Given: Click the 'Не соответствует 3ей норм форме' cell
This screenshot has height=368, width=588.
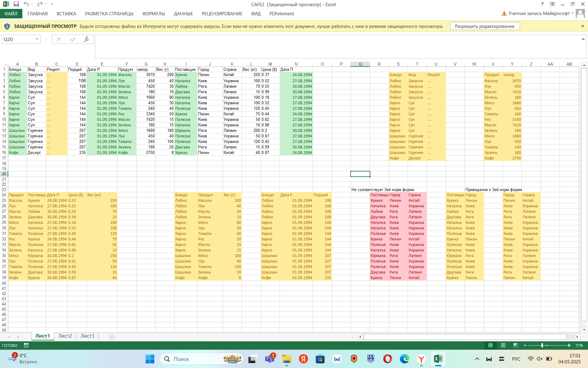Looking at the screenshot, I should (x=383, y=190).
